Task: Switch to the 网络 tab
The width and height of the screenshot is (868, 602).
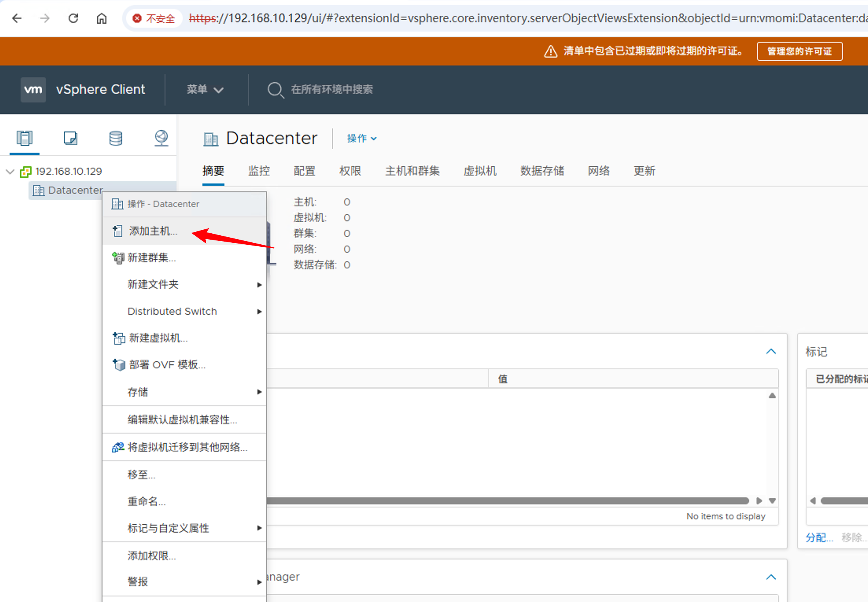Action: 599,171
